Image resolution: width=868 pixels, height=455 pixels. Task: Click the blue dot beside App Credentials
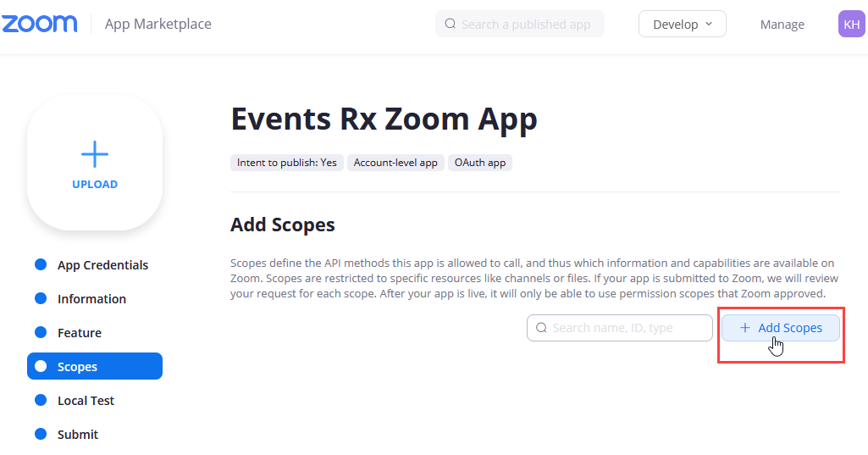point(41,265)
